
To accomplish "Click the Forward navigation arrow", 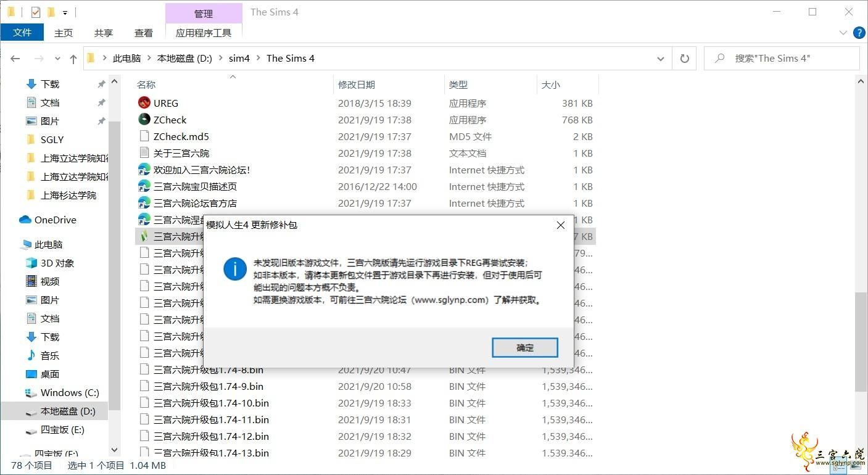I will point(39,59).
